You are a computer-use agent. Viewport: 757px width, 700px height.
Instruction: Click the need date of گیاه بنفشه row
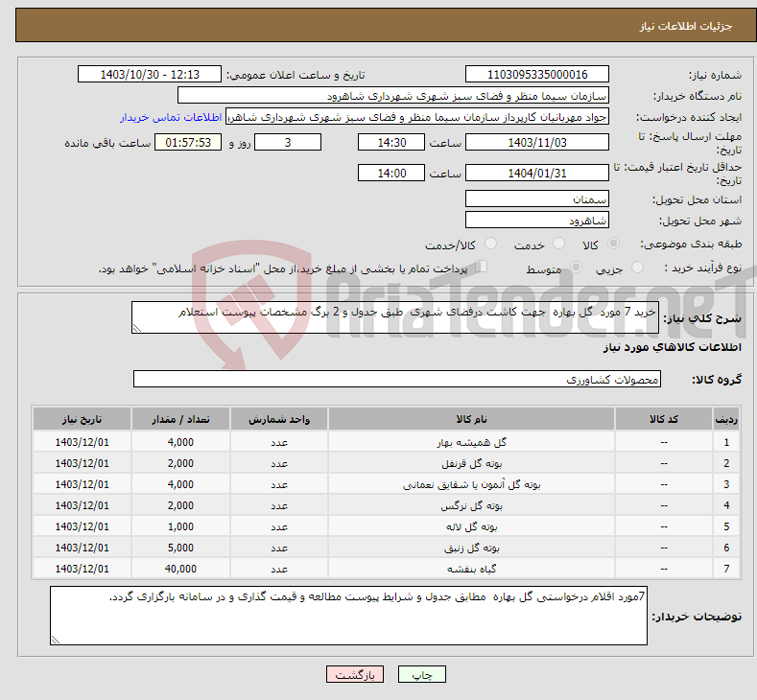pyautogui.click(x=83, y=569)
